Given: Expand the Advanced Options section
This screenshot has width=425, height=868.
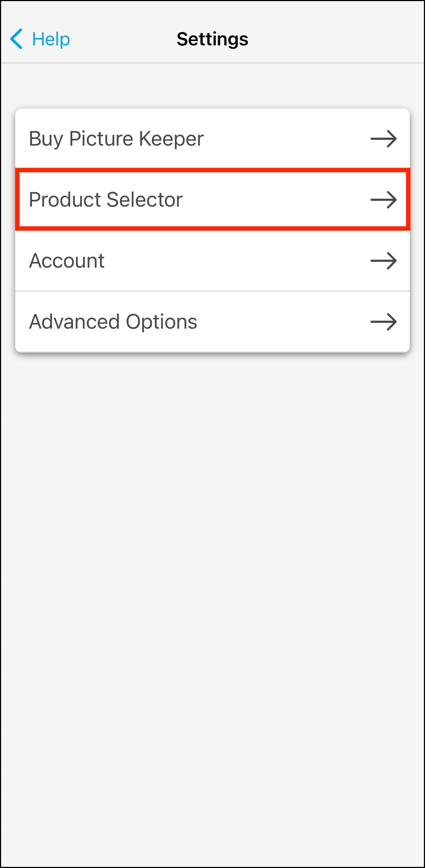Looking at the screenshot, I should 212,321.
